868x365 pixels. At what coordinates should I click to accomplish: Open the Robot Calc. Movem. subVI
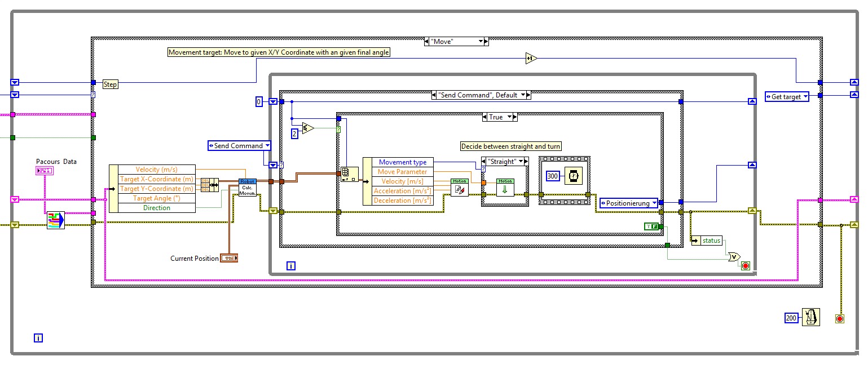[247, 188]
